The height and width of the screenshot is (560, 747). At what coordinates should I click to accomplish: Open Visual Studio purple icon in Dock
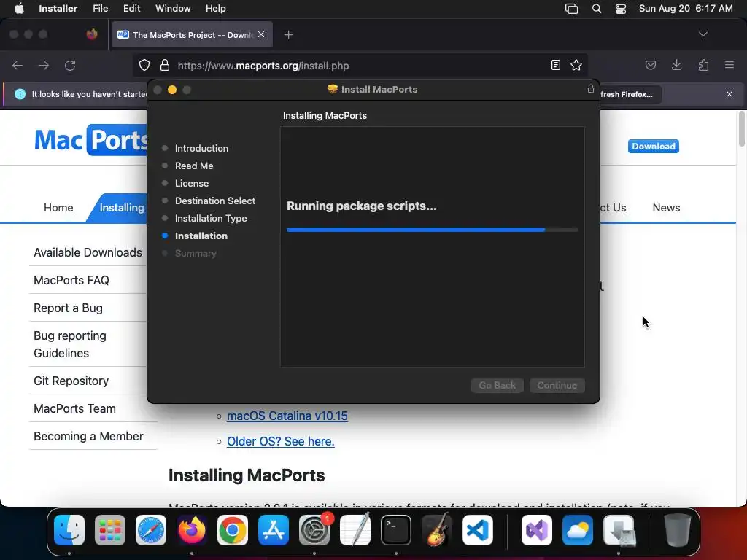point(537,530)
